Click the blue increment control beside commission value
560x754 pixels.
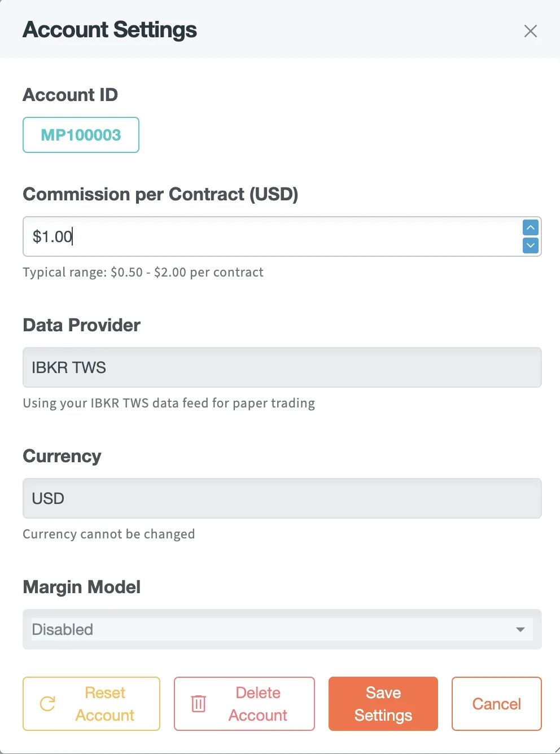click(x=530, y=227)
